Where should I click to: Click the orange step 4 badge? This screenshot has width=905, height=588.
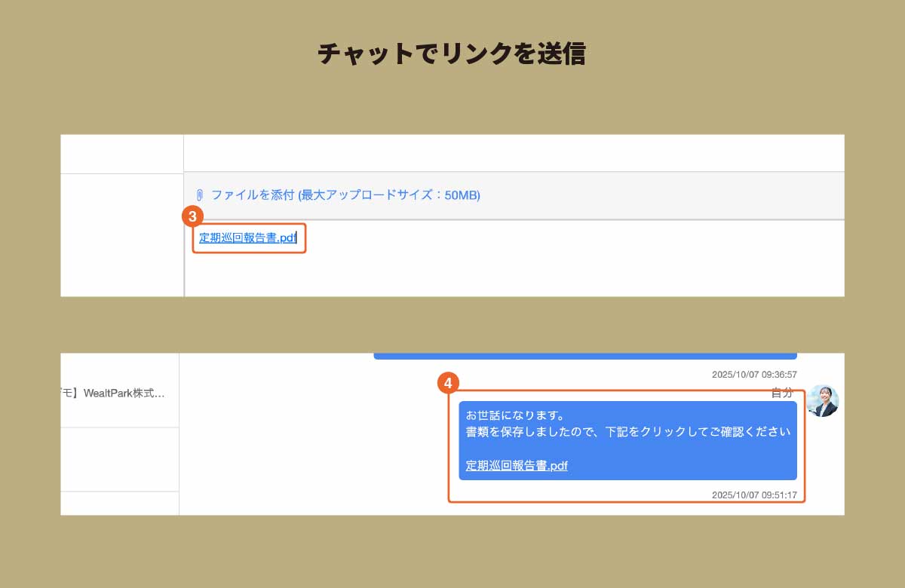[448, 383]
